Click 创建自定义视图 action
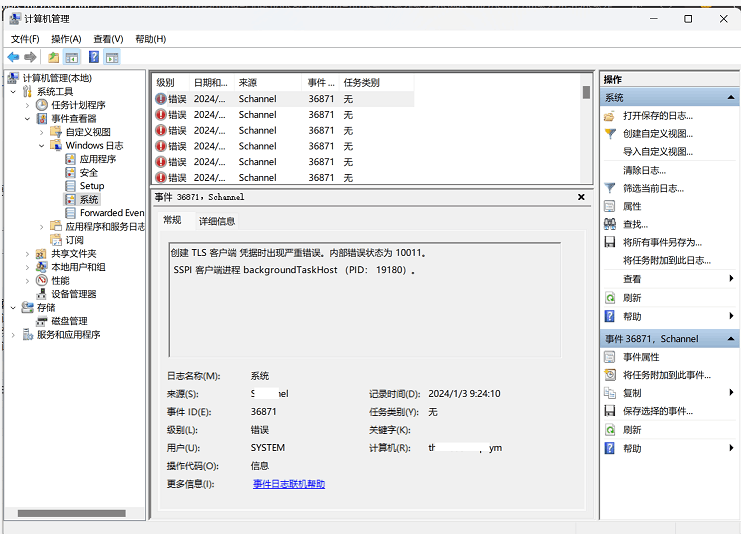Image resolution: width=741 pixels, height=534 pixels. tap(658, 134)
